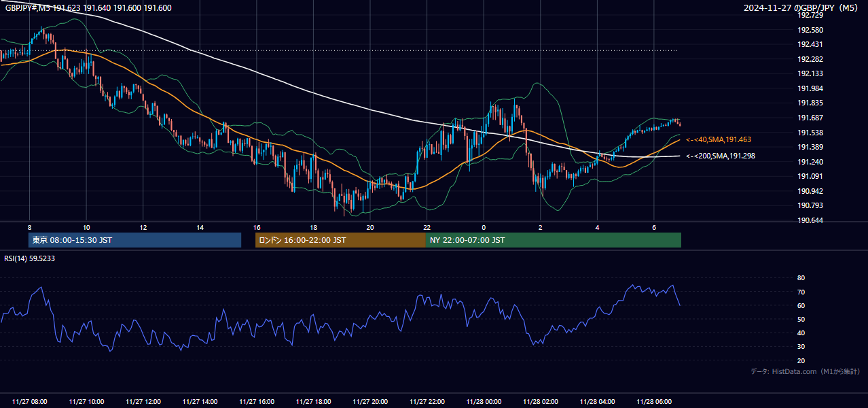The width and height of the screenshot is (868, 408).
Task: Click price axis value 190.793
Action: click(810, 205)
